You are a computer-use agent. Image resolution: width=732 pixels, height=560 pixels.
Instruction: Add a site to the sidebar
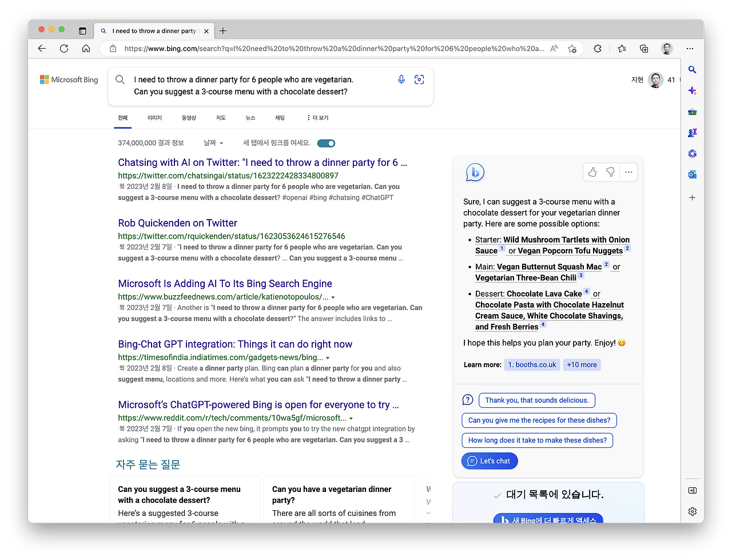point(693,197)
